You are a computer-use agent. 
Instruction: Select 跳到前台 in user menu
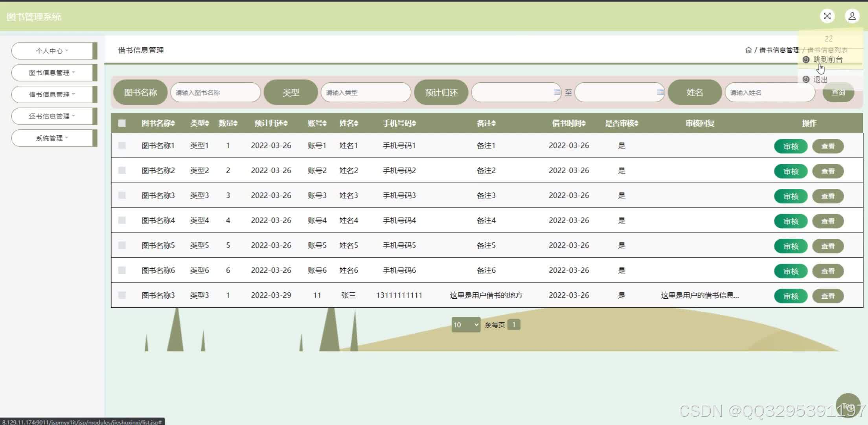tap(828, 59)
